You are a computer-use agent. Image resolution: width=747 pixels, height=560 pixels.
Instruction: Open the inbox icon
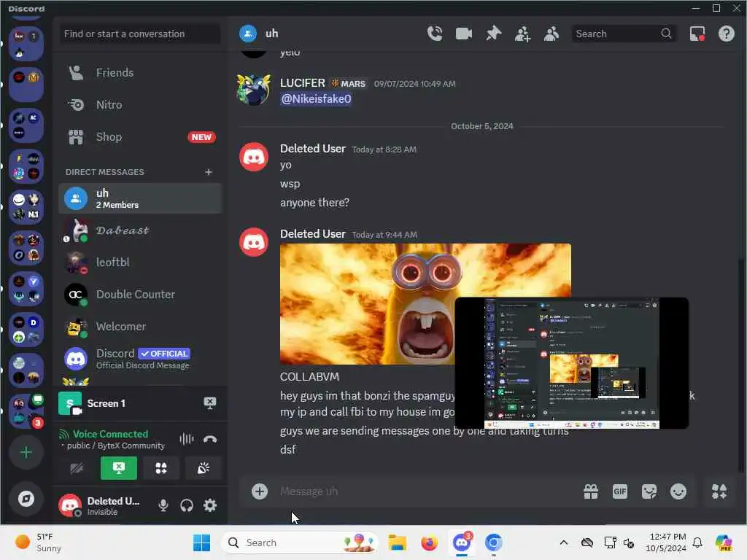tap(697, 34)
